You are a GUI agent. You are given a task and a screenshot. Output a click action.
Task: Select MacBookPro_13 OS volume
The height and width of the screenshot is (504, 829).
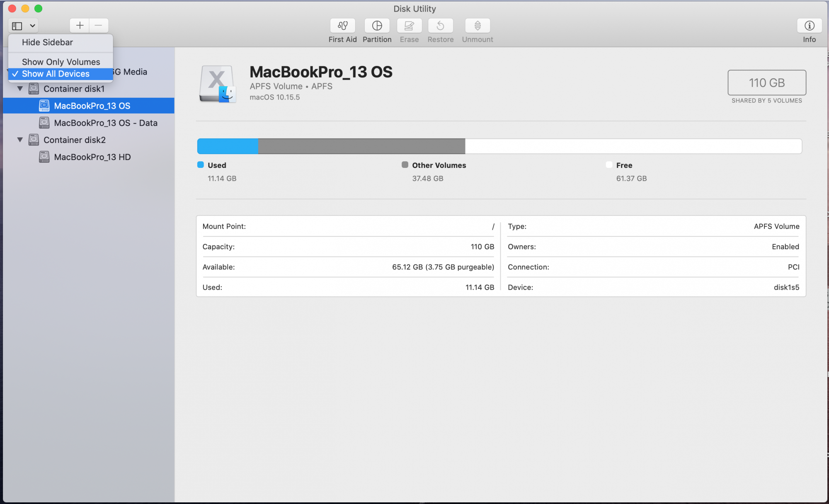pyautogui.click(x=92, y=105)
